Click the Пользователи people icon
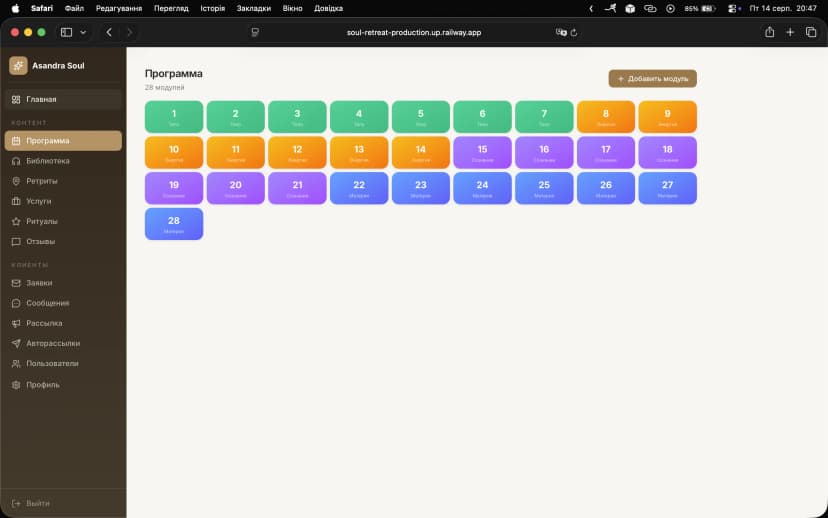The height and width of the screenshot is (518, 828). tap(16, 363)
